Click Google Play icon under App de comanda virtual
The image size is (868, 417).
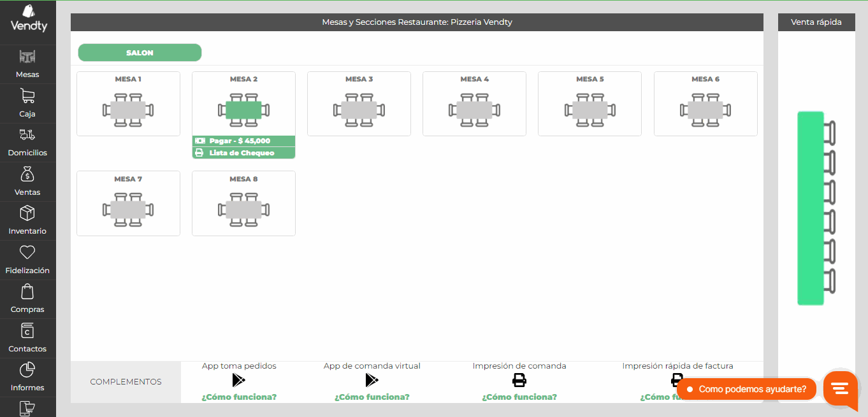(x=372, y=380)
